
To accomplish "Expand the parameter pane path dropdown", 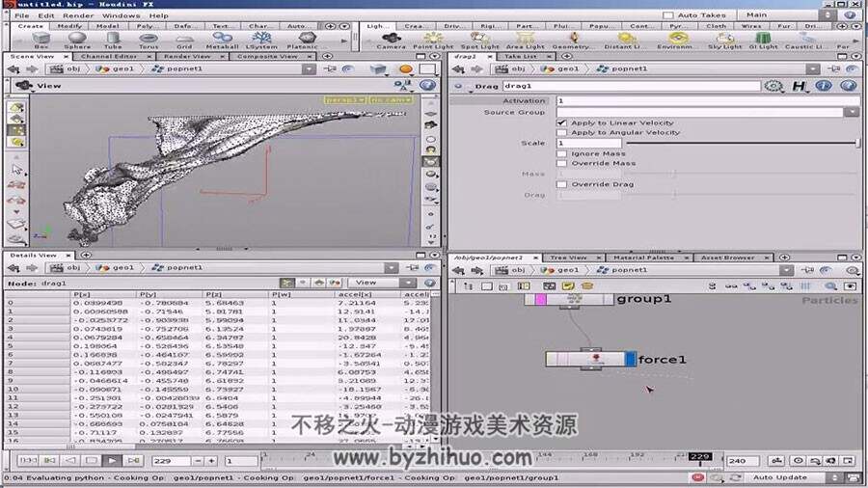I will coord(813,69).
